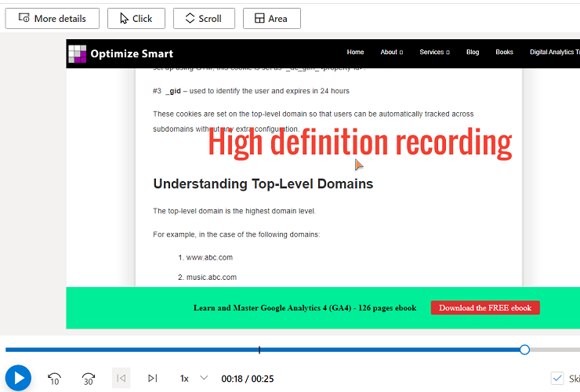Click the 00:18 / 00:25 time display
Viewport: 580px width, 392px height.
pos(248,379)
